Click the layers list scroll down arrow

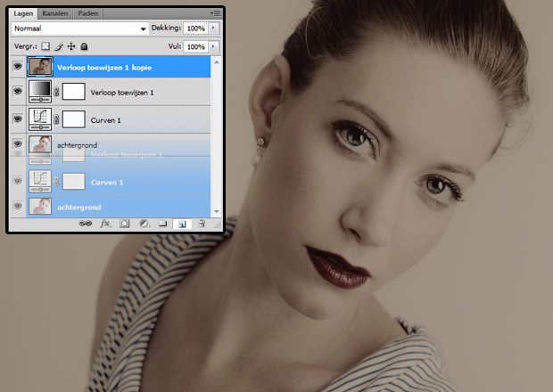pyautogui.click(x=217, y=211)
